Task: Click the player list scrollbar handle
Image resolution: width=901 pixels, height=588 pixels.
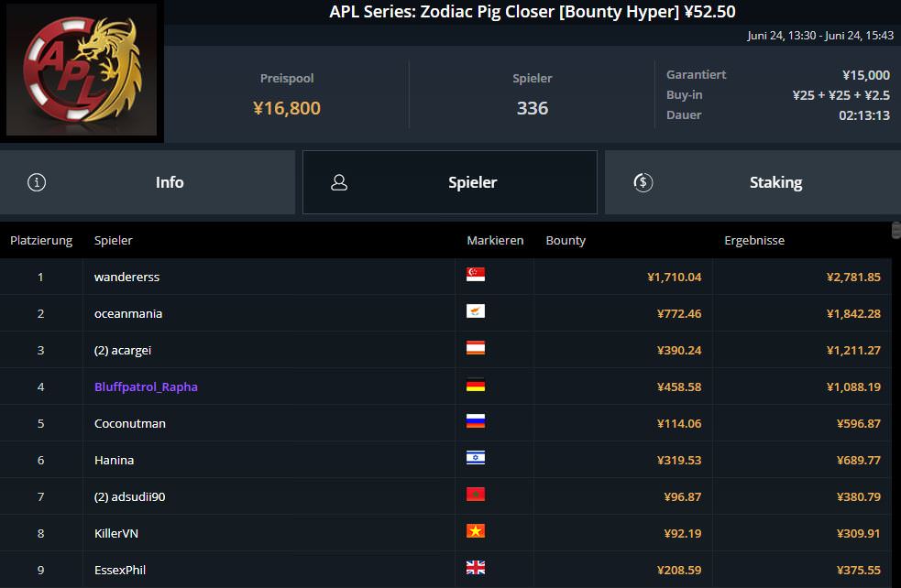Action: click(x=896, y=230)
